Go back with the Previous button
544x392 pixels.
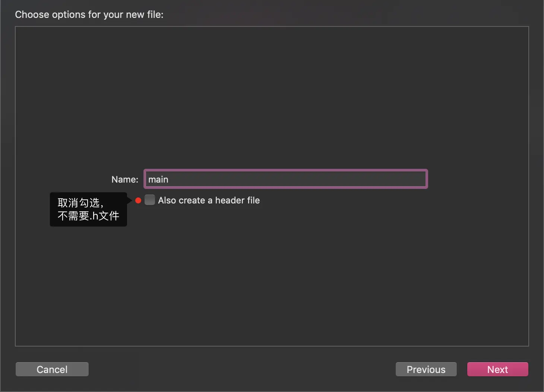tap(426, 369)
